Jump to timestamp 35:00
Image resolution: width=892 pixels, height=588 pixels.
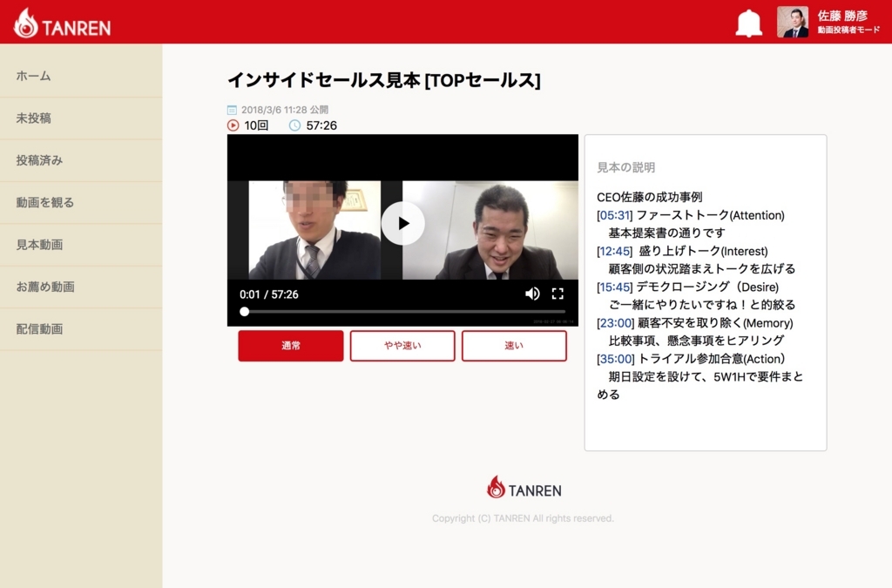click(616, 359)
